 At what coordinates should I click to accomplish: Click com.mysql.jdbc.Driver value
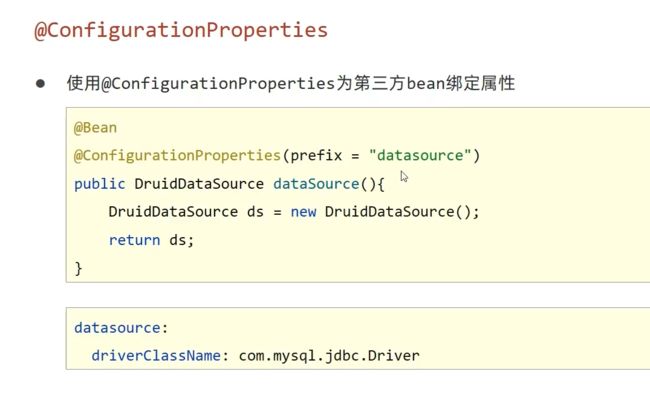click(329, 356)
